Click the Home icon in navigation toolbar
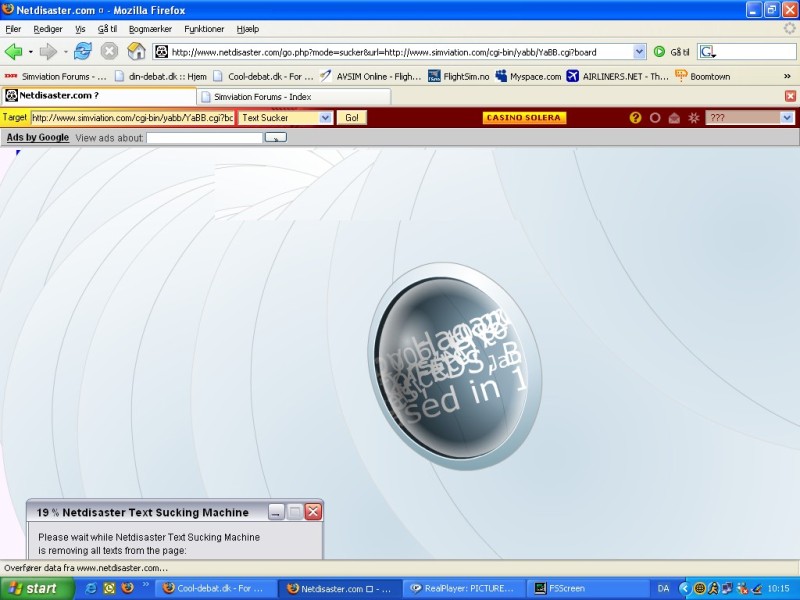 point(136,51)
